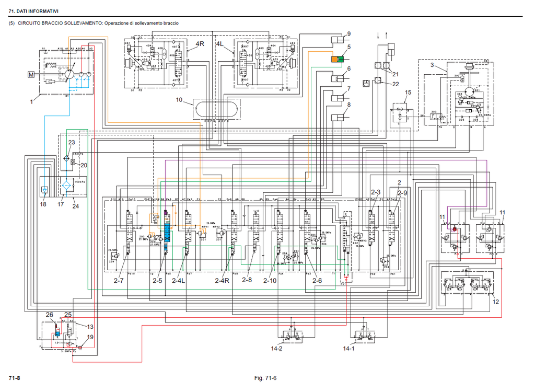Click the swivel joint symbol labeled 10
The width and height of the screenshot is (535, 392).
tap(216, 109)
